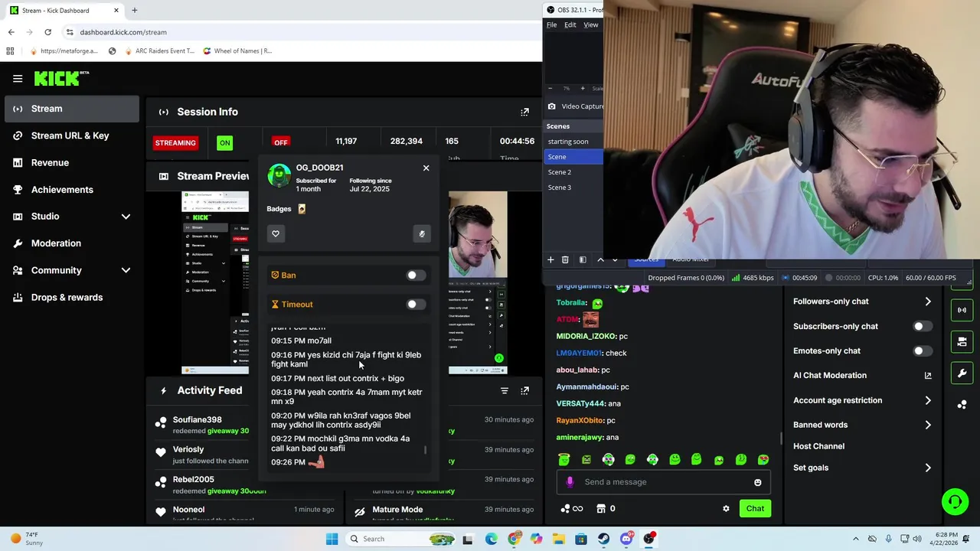Open Stream URL & Key page
This screenshot has width=980, height=551.
point(71,135)
